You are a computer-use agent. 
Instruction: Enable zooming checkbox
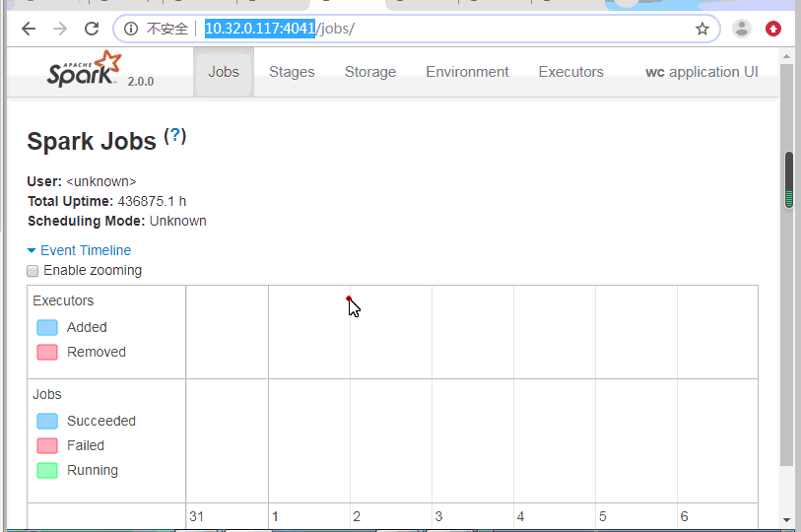coord(33,271)
